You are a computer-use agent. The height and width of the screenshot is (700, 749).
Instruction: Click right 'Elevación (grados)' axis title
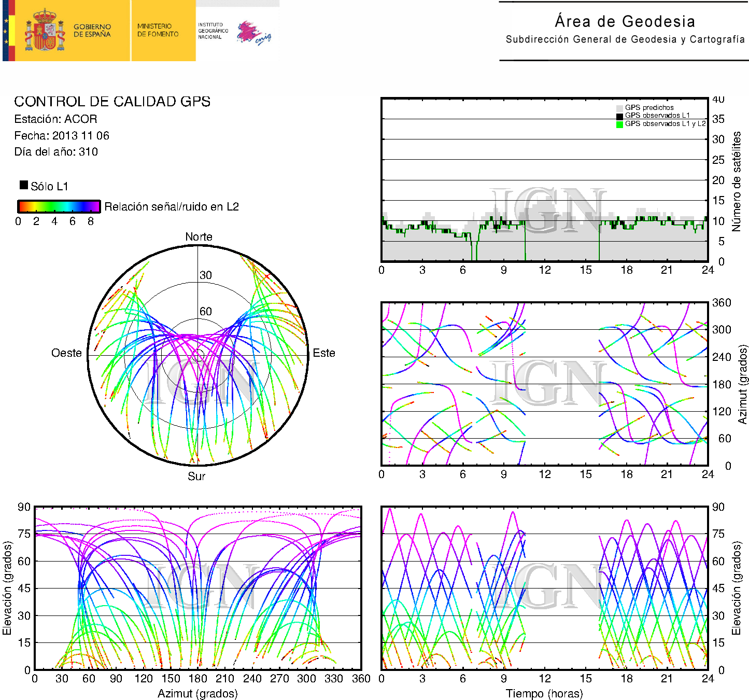tap(736, 588)
